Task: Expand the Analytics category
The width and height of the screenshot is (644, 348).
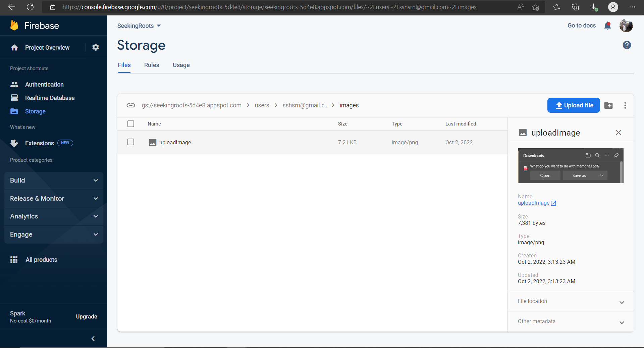Action: click(x=54, y=216)
